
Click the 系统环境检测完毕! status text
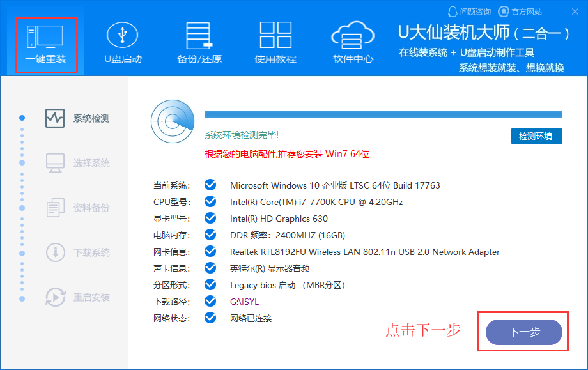coord(242,135)
